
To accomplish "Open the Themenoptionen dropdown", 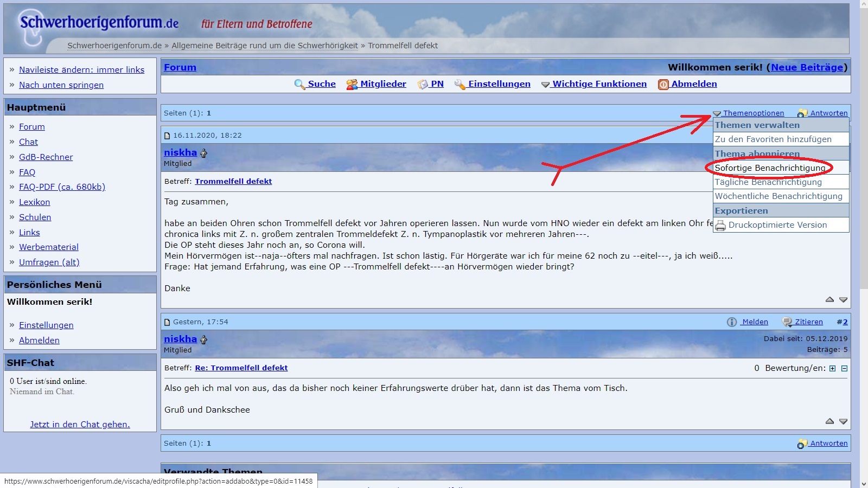I will click(753, 113).
